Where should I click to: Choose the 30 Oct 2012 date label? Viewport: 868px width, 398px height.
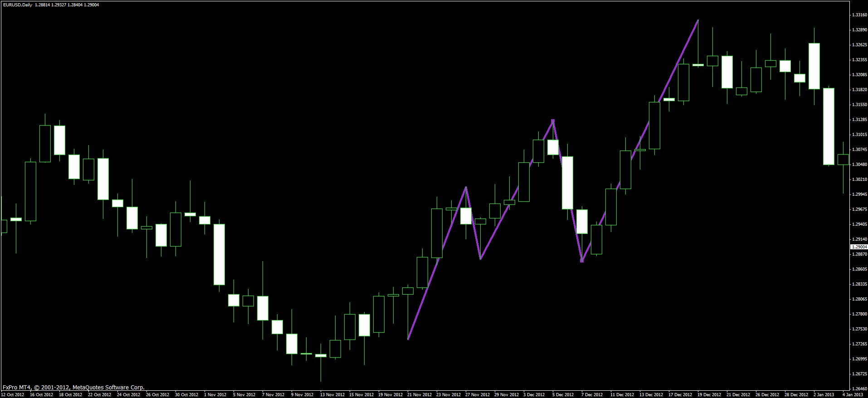tap(187, 395)
